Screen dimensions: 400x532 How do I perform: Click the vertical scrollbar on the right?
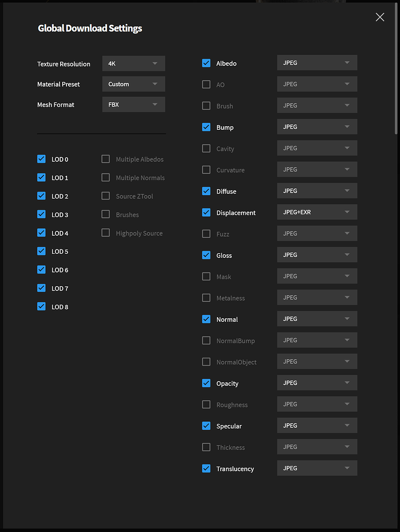(396, 69)
